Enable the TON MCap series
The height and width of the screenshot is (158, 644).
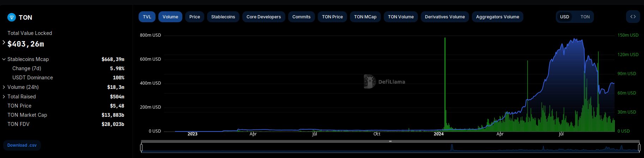(x=365, y=17)
